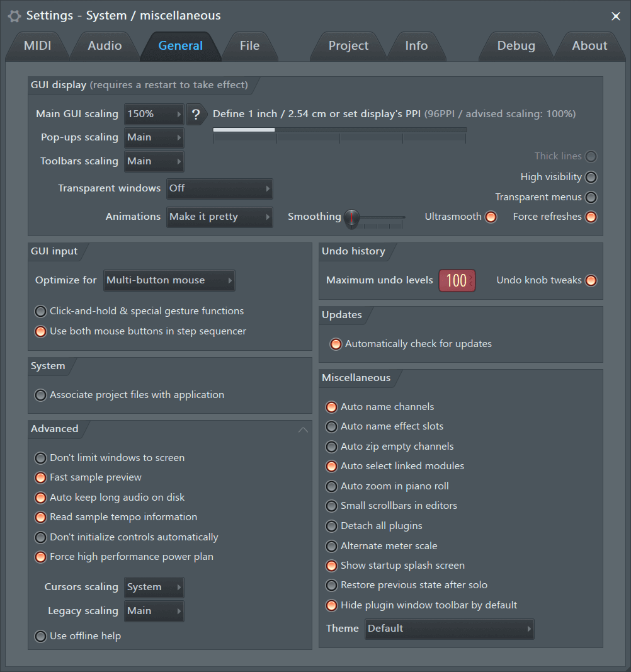Select the General tab

pos(181,46)
